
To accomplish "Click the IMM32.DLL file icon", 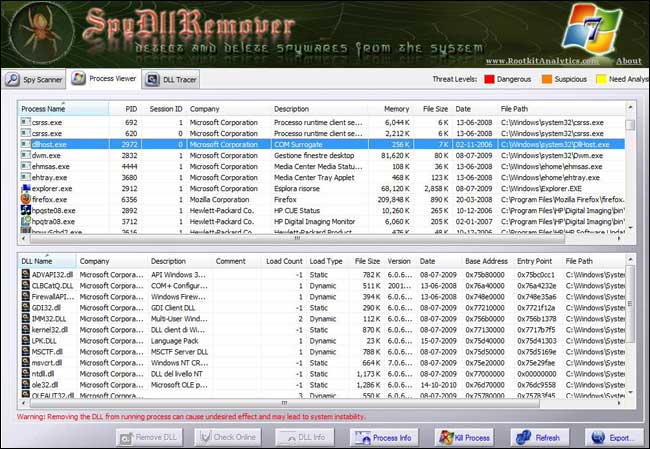I will click(x=26, y=318).
